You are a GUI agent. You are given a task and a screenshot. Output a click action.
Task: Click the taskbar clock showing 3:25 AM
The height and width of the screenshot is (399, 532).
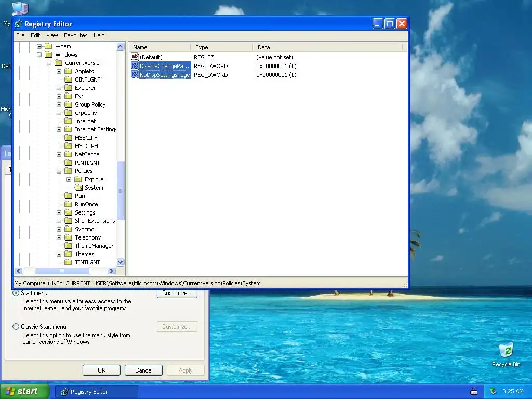pyautogui.click(x=513, y=391)
